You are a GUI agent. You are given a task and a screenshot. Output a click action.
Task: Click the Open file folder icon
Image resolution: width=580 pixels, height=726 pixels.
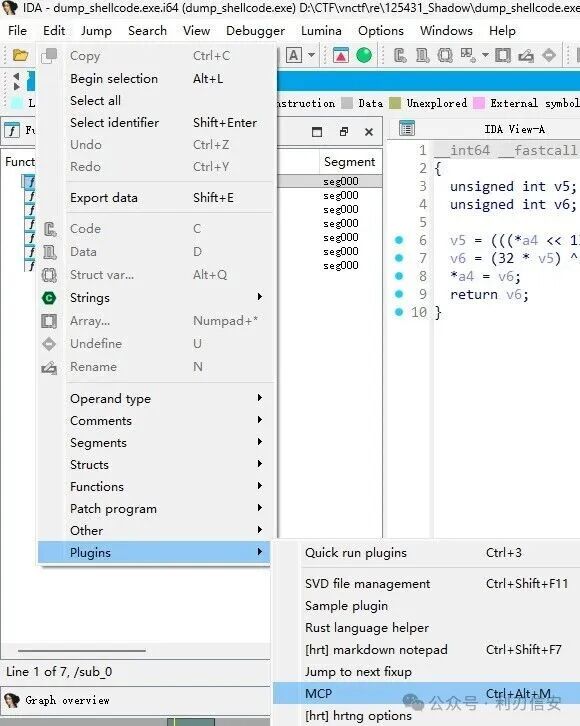tap(20, 56)
